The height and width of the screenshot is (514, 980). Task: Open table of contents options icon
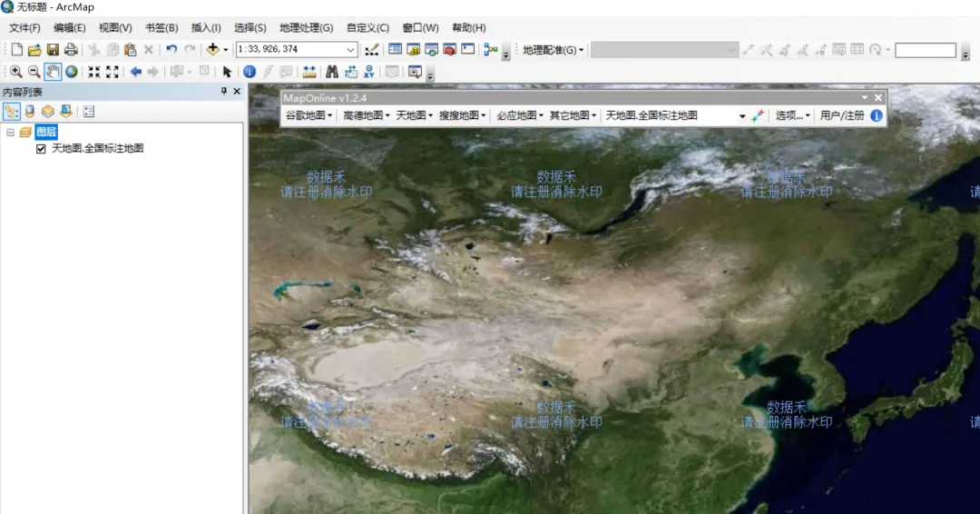tap(89, 112)
